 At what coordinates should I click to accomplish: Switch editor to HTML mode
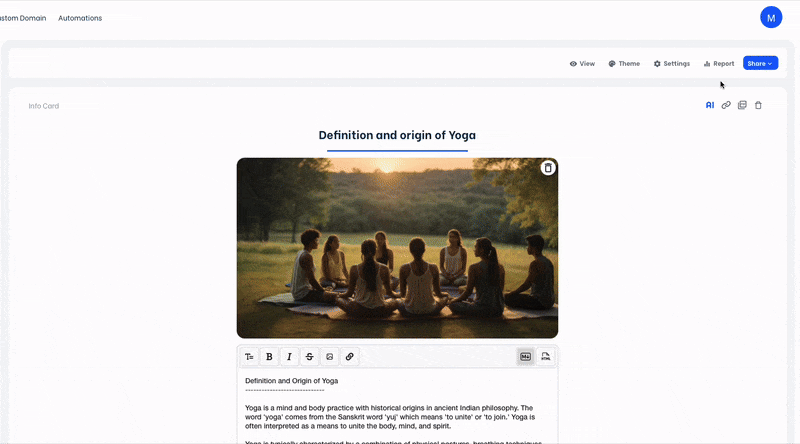546,357
